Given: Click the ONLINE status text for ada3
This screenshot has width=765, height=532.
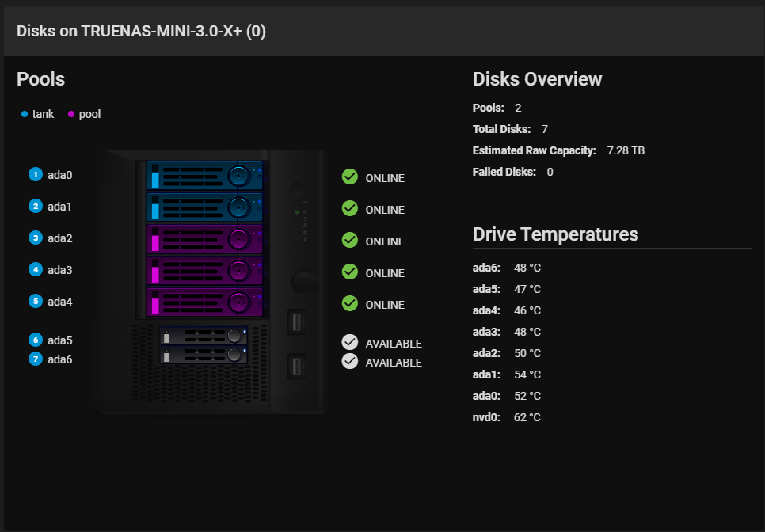Looking at the screenshot, I should click(385, 274).
